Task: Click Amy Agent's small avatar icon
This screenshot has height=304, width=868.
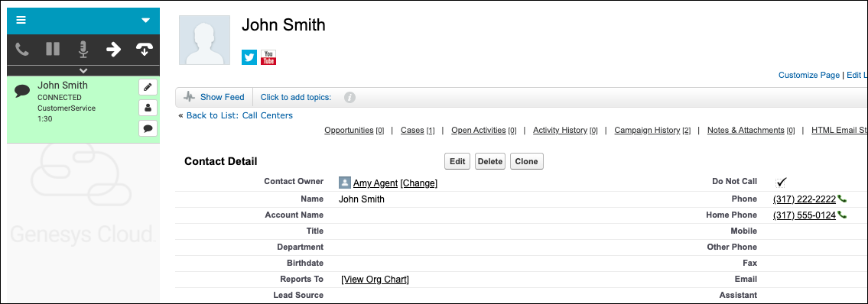Action: [x=345, y=183]
